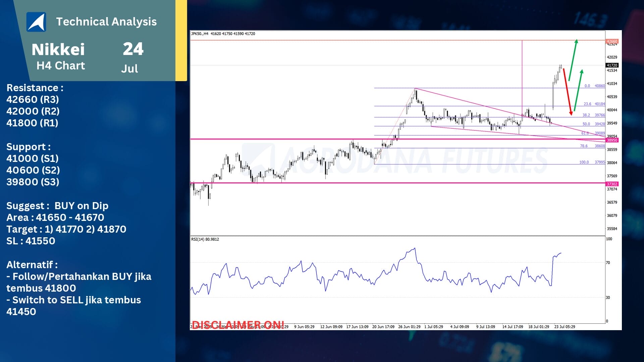Click the 38950 pink price tag
This screenshot has width=644, height=362.
[612, 140]
